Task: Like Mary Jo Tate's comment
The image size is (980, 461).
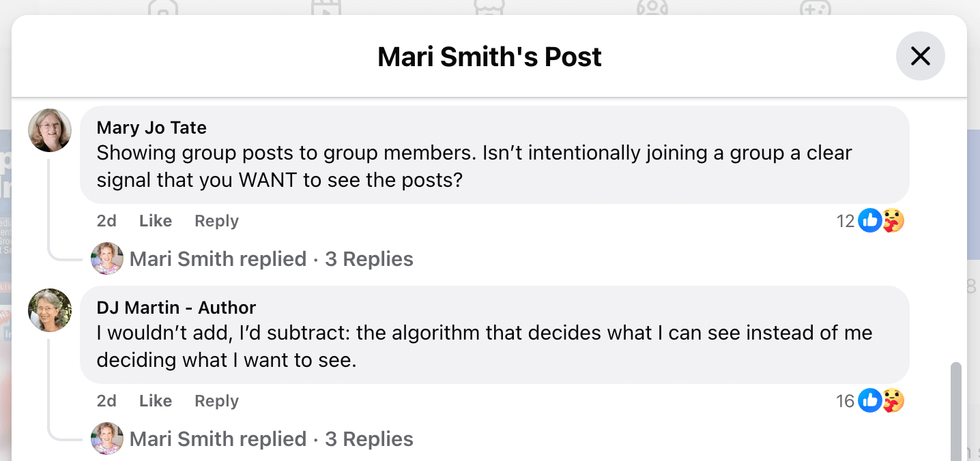Action: pyautogui.click(x=155, y=220)
